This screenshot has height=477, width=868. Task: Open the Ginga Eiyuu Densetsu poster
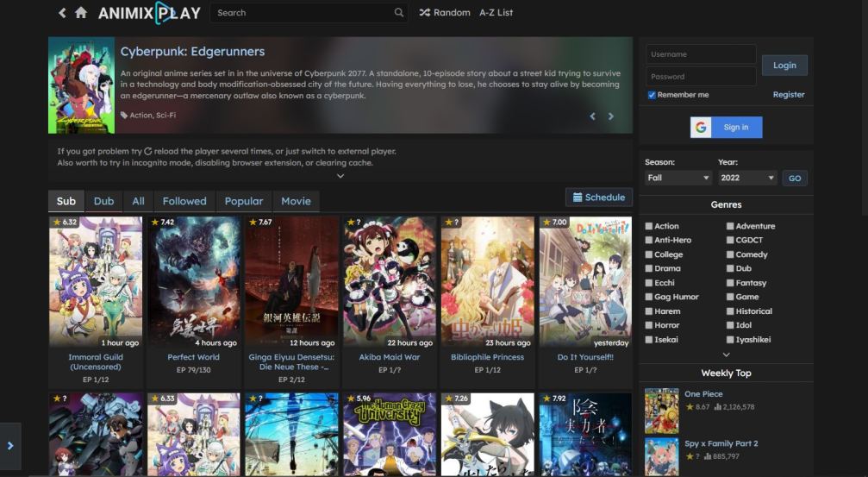291,282
